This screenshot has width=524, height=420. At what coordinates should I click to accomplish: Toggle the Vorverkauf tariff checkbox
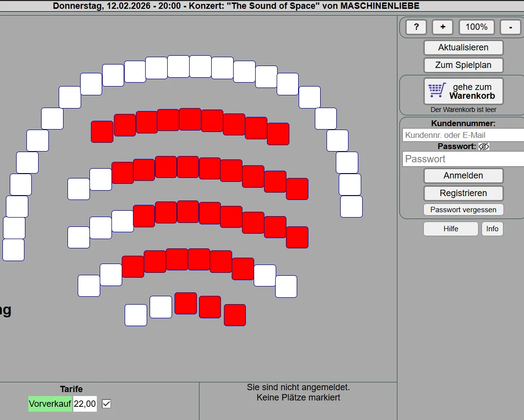tap(106, 404)
